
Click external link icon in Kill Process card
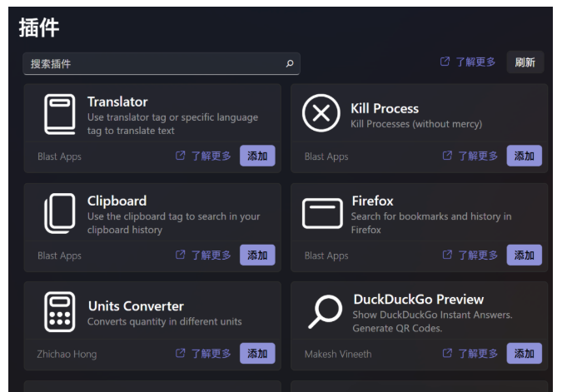[x=447, y=155]
